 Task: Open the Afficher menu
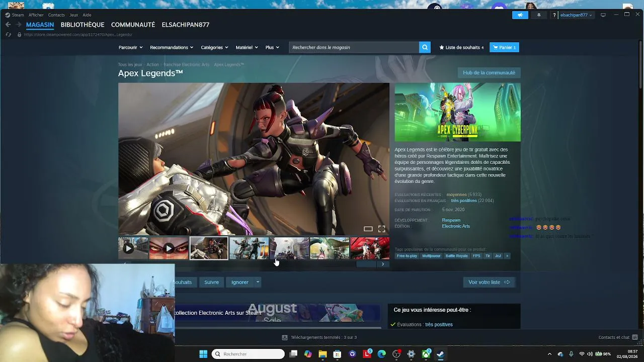36,15
